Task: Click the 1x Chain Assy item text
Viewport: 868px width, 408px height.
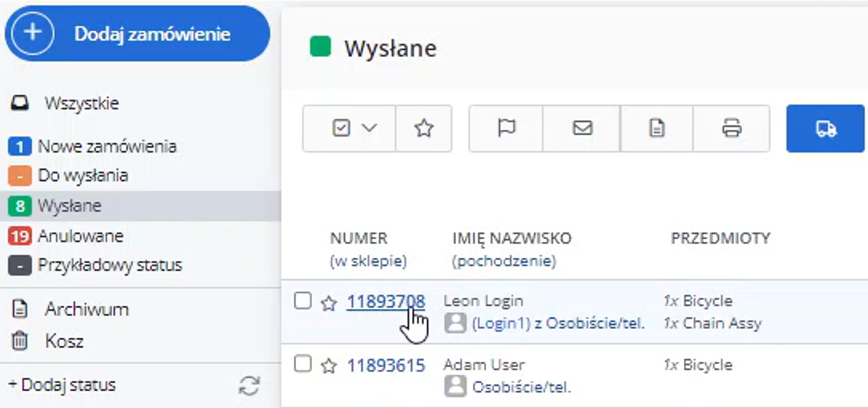Action: pos(713,324)
